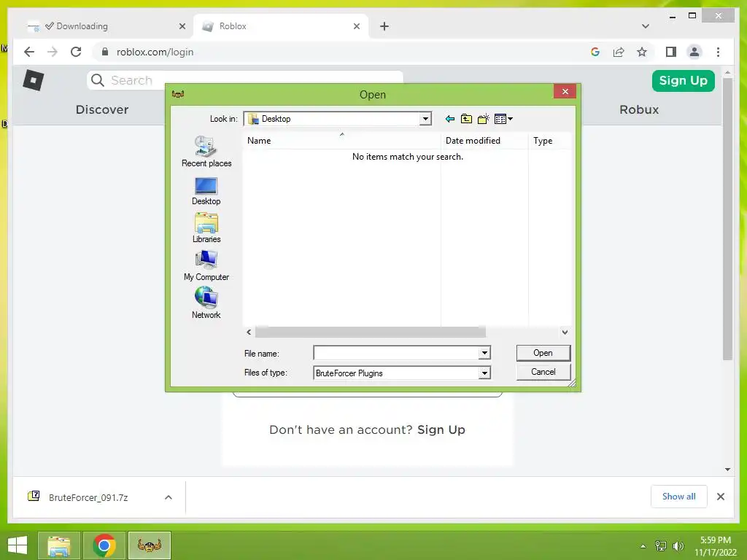This screenshot has height=560, width=747.
Task: Open the Chrome three-dot menu
Action: click(718, 52)
